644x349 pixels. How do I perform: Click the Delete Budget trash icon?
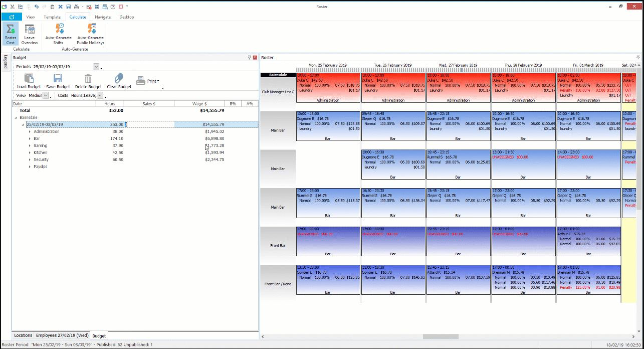tap(88, 78)
